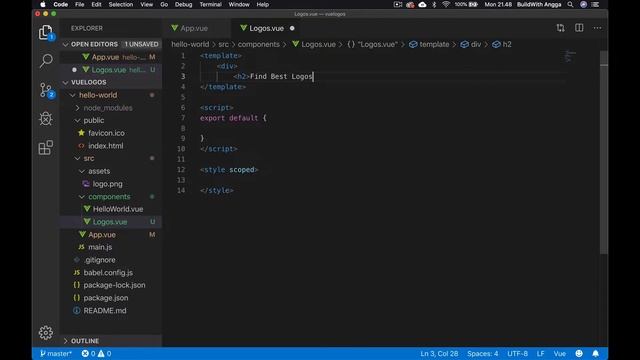
Task: Open the notifications bell in status bar
Action: pyautogui.click(x=596, y=353)
